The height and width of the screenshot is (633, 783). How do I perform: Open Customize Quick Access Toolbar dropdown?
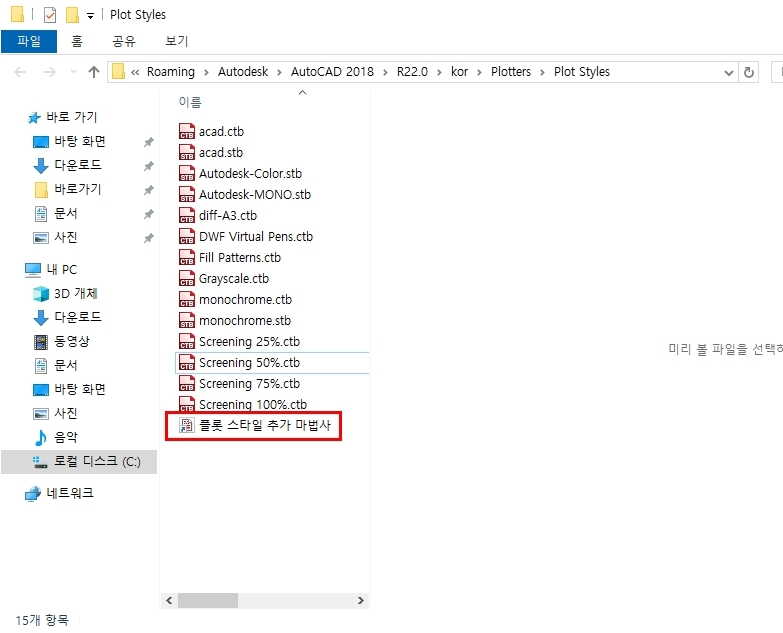click(90, 16)
